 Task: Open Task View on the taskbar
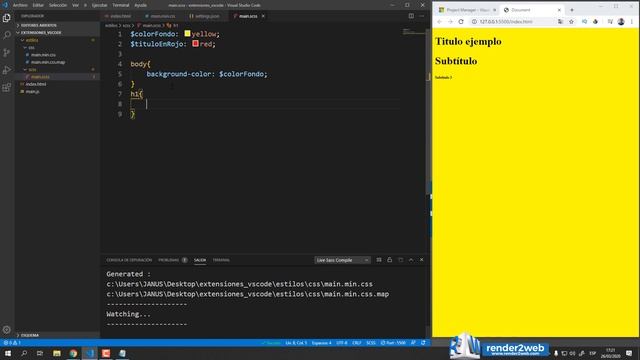click(40, 353)
